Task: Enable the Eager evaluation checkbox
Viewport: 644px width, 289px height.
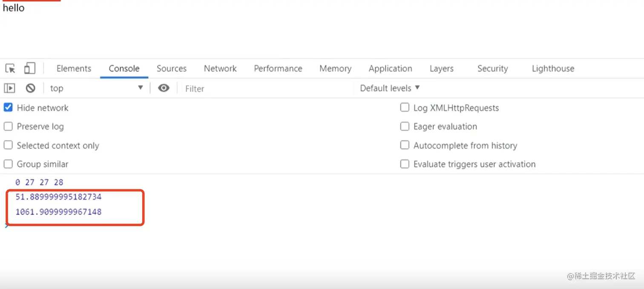Action: pos(405,126)
